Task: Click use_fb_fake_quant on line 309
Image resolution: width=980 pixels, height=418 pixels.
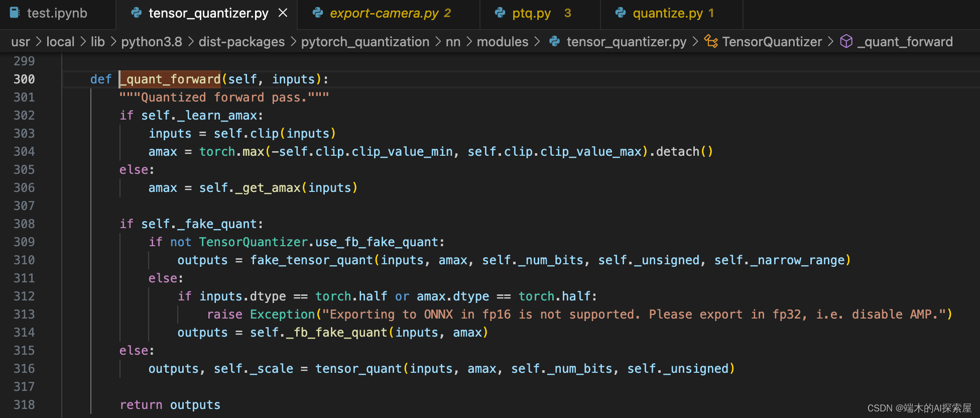Action: tap(377, 242)
